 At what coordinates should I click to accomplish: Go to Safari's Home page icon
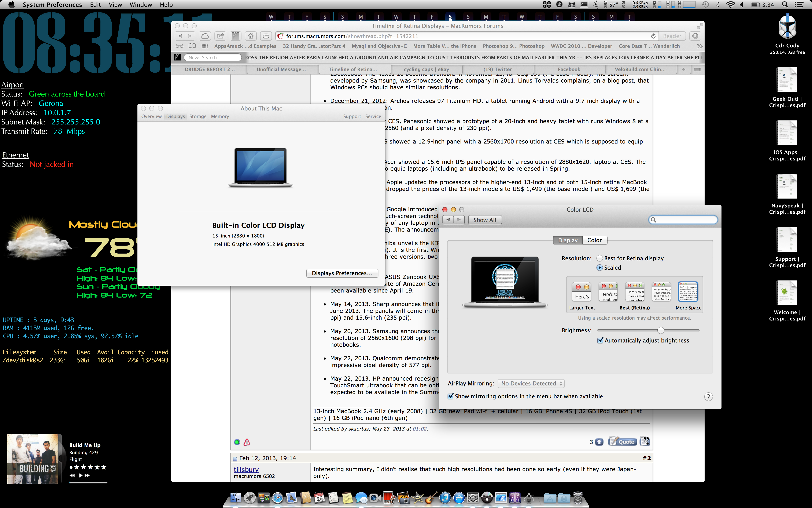click(251, 36)
